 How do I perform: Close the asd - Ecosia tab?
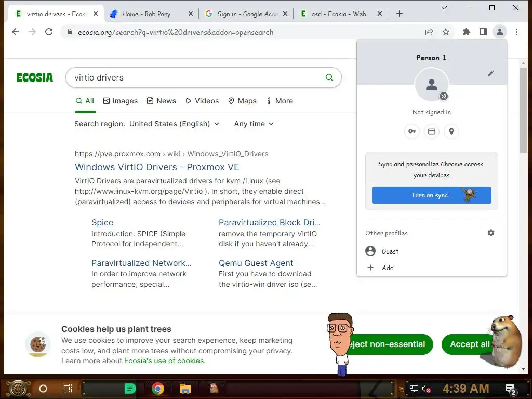click(380, 14)
